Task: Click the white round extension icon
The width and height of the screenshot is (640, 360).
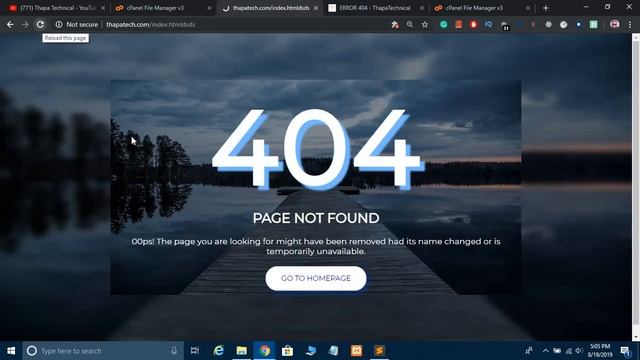Action: point(563,24)
